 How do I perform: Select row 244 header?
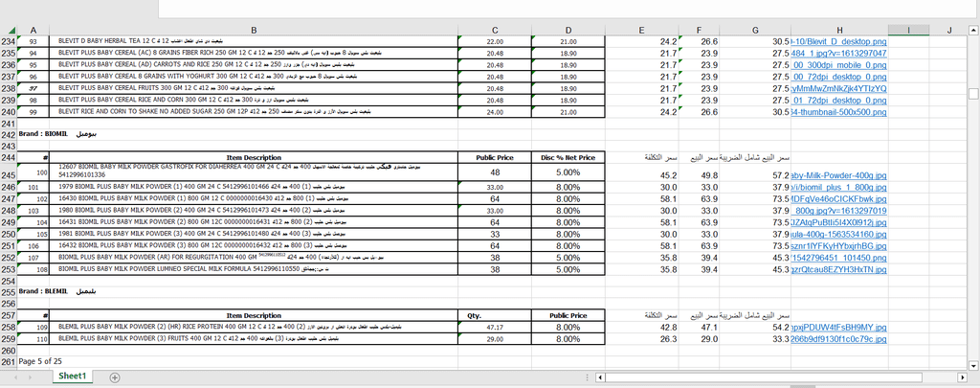coord(9,158)
